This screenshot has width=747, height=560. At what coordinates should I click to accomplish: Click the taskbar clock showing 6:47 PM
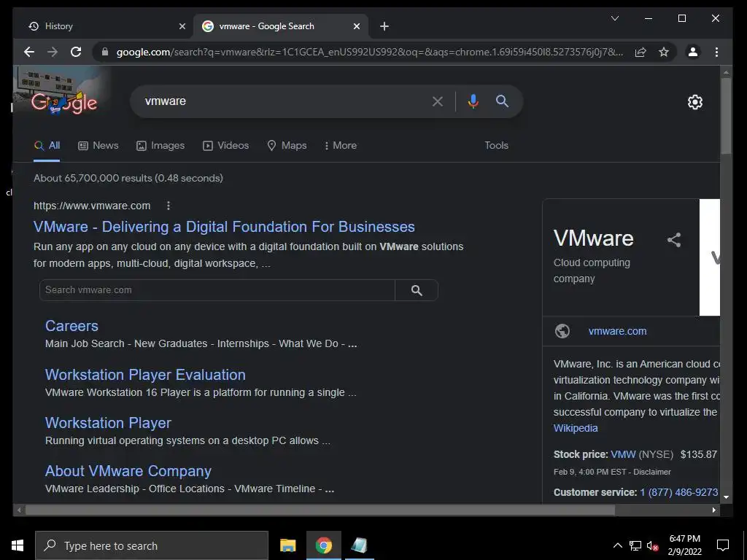click(x=684, y=545)
